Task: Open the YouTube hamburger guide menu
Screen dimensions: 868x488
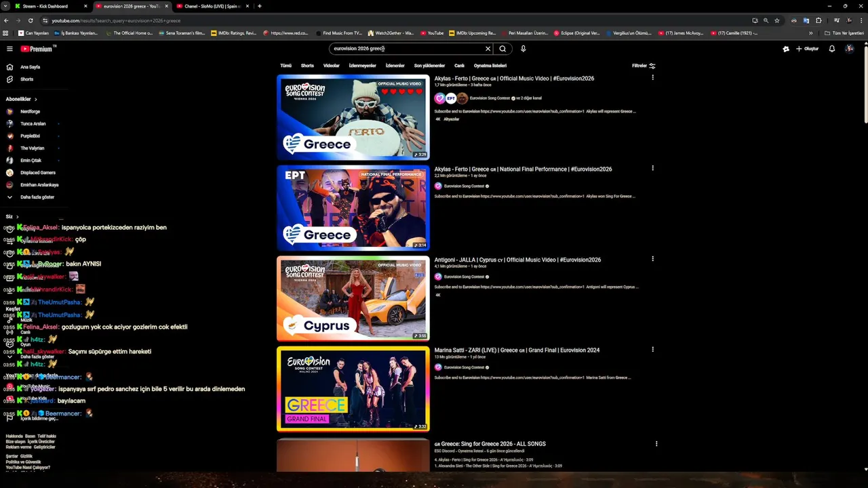Action: coord(9,49)
